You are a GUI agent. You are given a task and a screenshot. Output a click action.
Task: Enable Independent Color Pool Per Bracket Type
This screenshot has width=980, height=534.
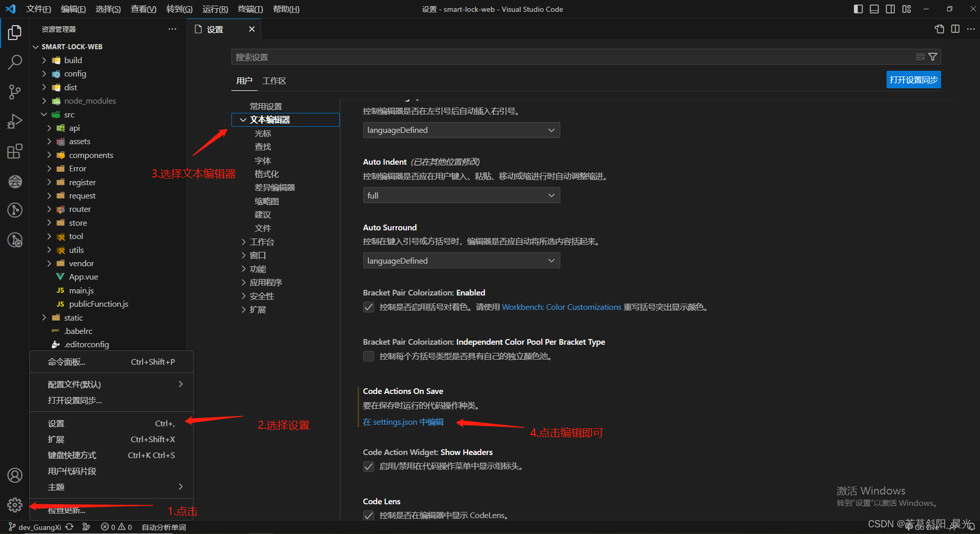pyautogui.click(x=368, y=356)
